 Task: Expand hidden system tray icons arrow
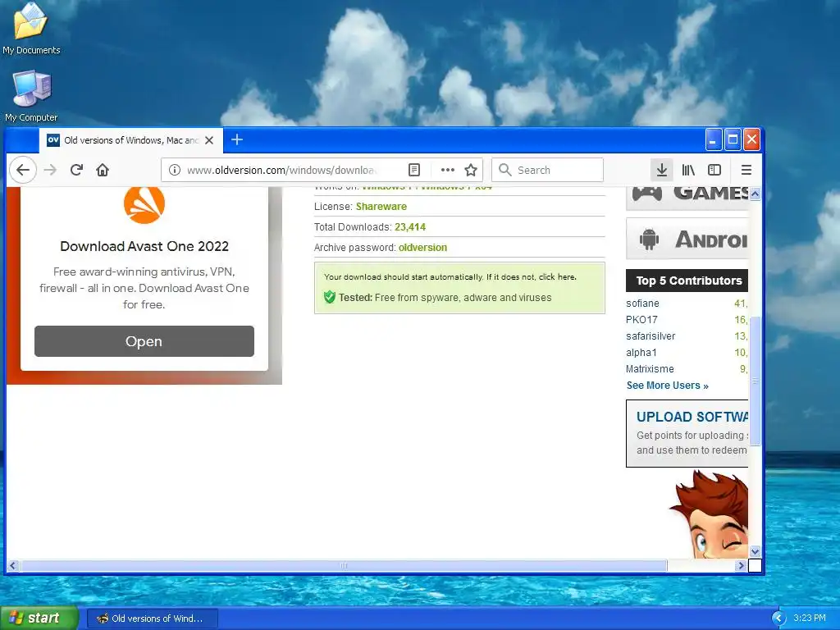[x=778, y=619]
